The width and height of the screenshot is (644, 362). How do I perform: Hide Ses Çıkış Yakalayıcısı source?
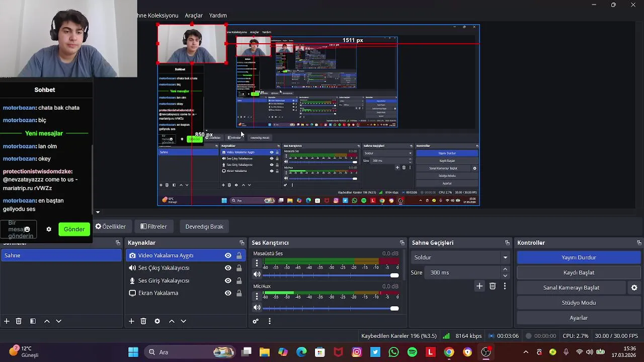point(228,268)
